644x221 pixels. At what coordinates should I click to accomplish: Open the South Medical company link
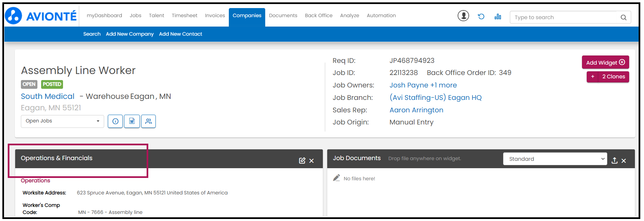click(x=48, y=96)
